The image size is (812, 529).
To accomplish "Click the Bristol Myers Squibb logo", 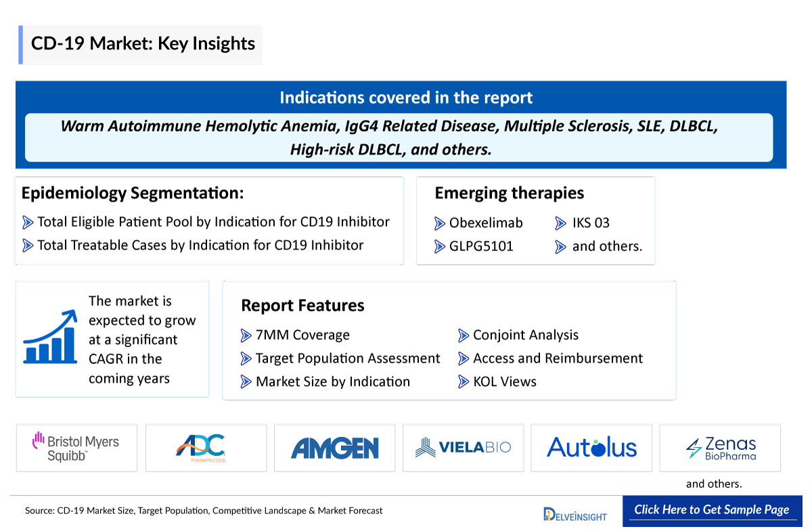I will pyautogui.click(x=76, y=448).
